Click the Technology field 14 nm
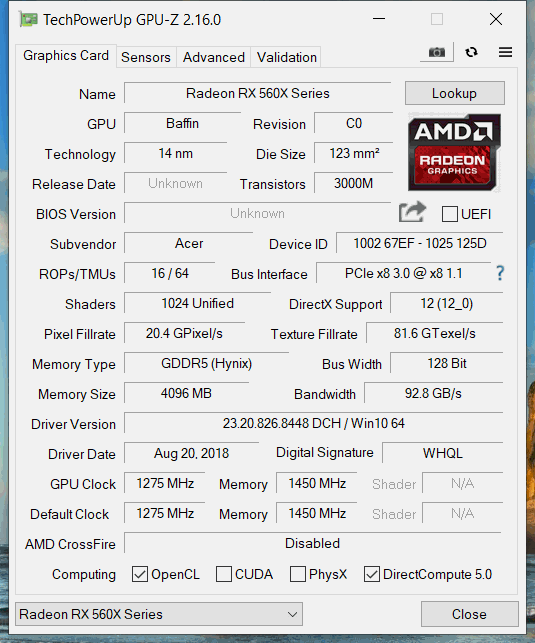 (x=175, y=153)
